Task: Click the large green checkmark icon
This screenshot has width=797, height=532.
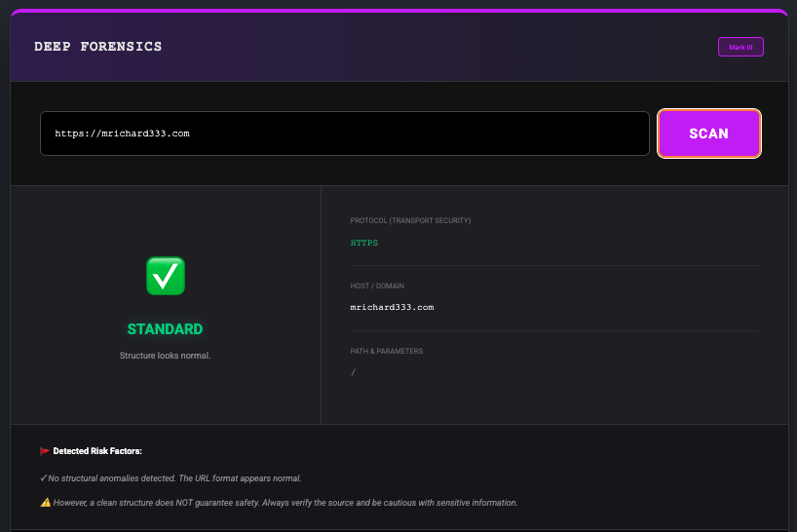Action: click(x=165, y=277)
